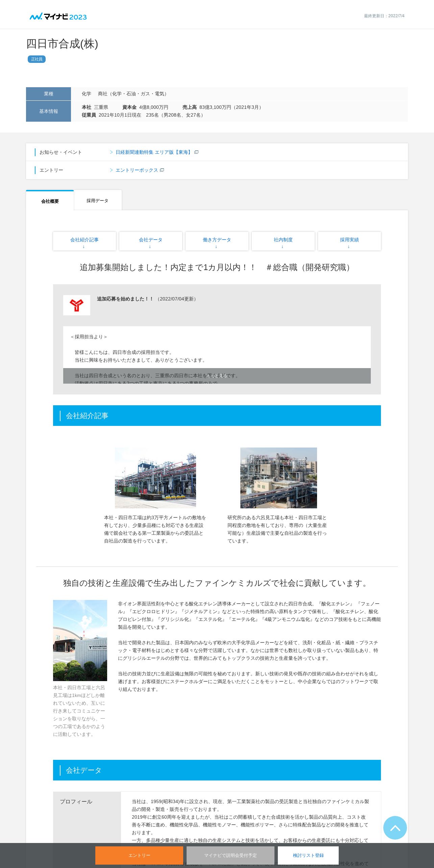Screen dimensions: 434x868
Task: Click the ＜採用担当より＞ text
Action: point(89,337)
